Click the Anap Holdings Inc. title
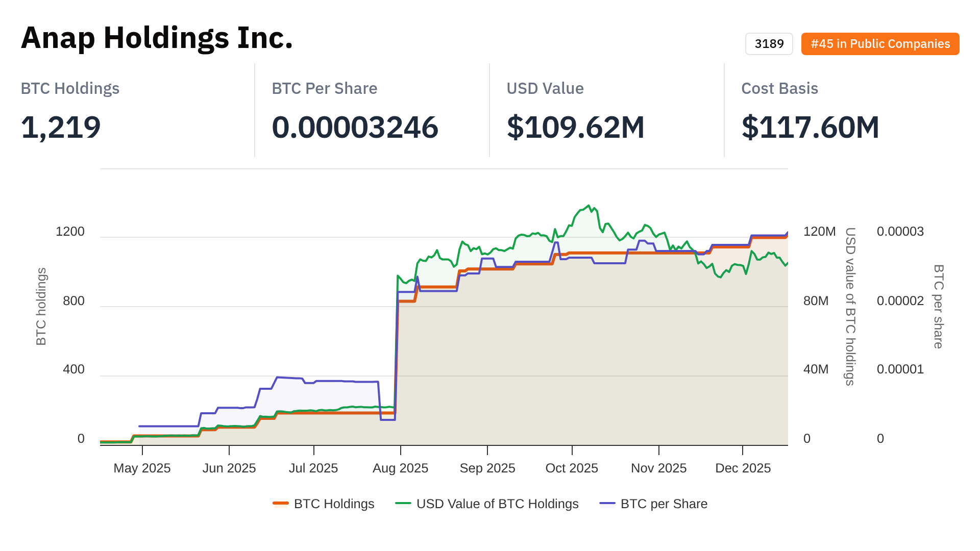Screen dimensions: 980x551 (157, 38)
